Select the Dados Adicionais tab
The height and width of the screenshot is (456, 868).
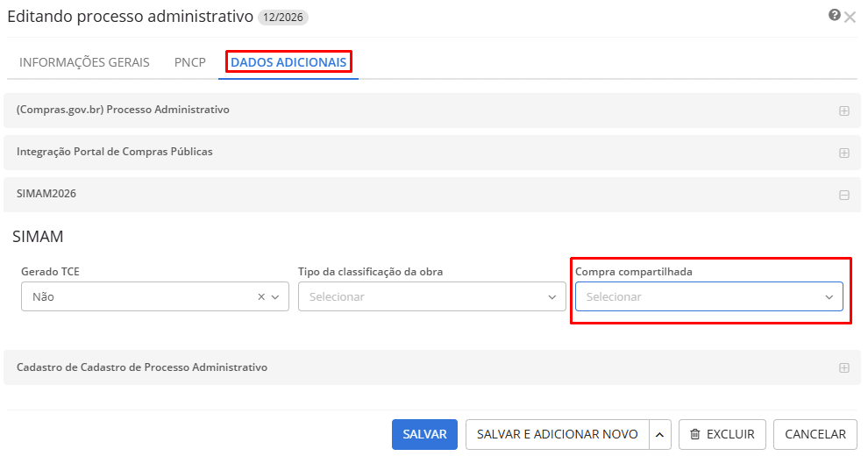[288, 62]
